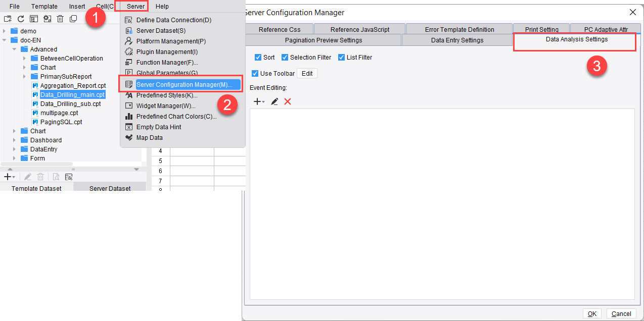Click Cancel to close Server Configuration Manager
The height and width of the screenshot is (321, 644).
(x=621, y=313)
